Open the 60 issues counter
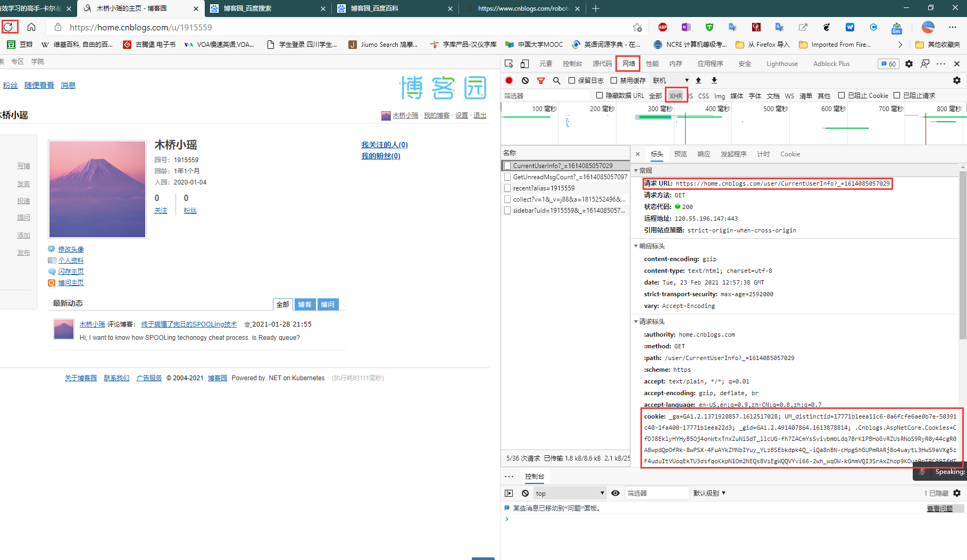 pos(888,64)
